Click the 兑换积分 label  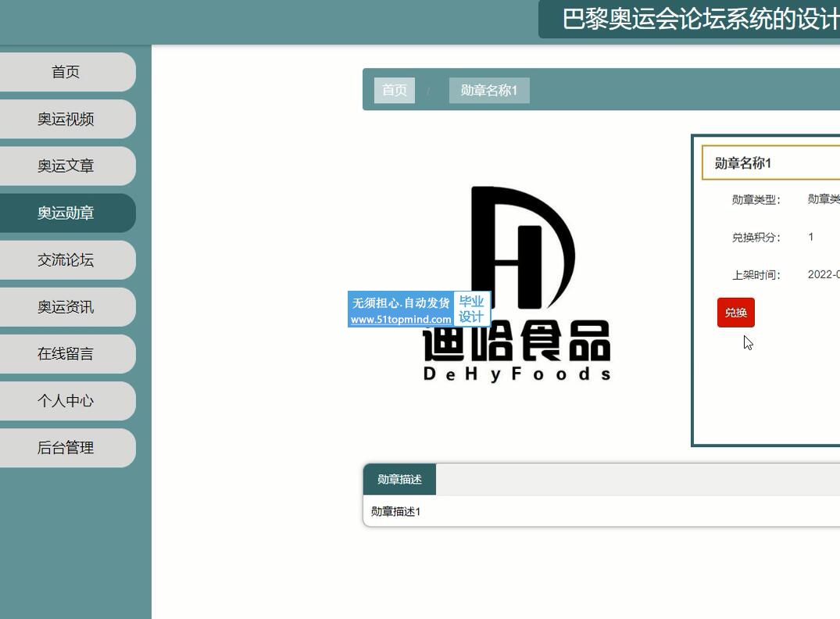(x=756, y=238)
